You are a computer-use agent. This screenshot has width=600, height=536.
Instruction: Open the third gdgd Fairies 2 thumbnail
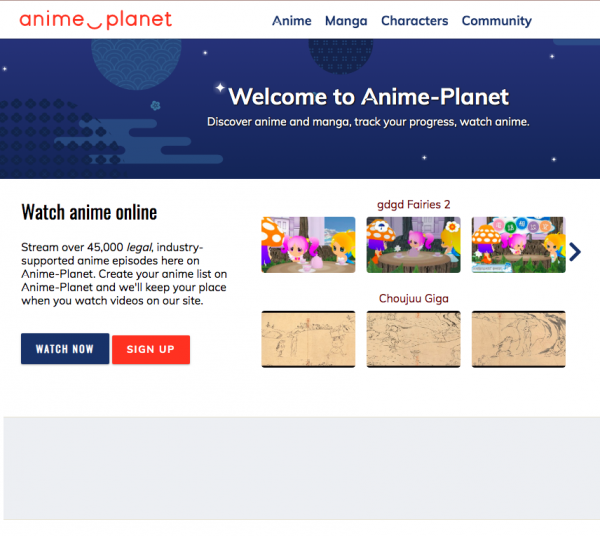click(x=518, y=245)
